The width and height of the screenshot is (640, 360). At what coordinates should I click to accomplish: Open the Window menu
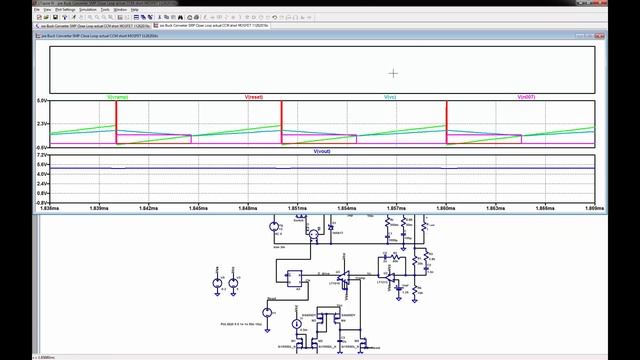tap(120, 9)
